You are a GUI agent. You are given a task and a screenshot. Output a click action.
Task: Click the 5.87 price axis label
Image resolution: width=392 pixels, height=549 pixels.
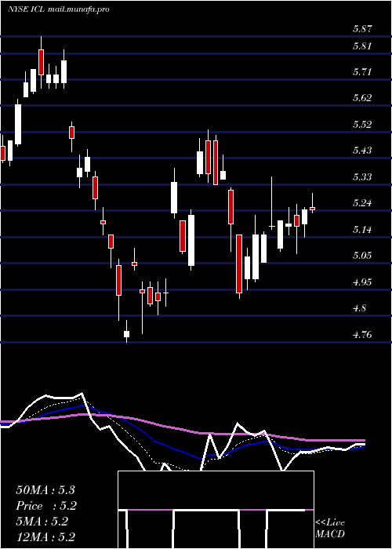[x=362, y=29]
